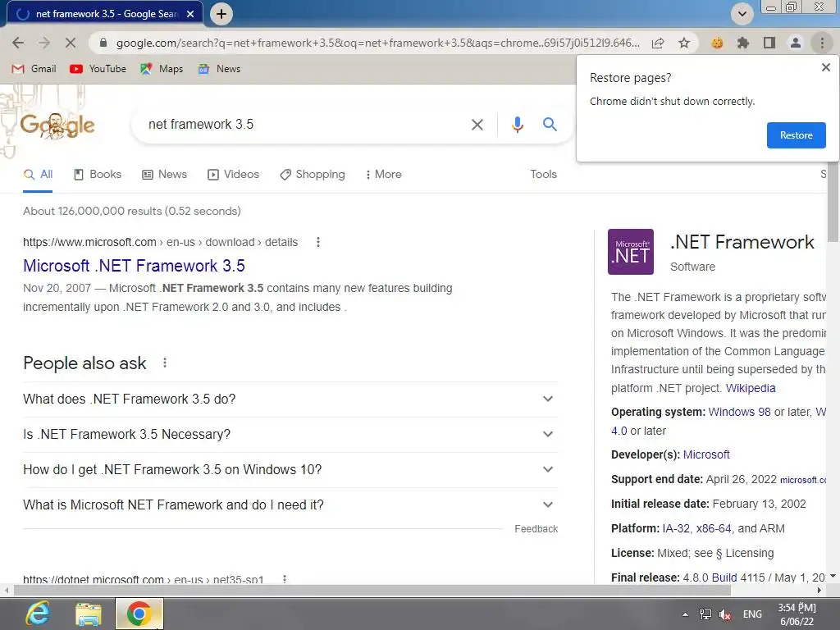Go back with the browser back arrow

point(18,43)
